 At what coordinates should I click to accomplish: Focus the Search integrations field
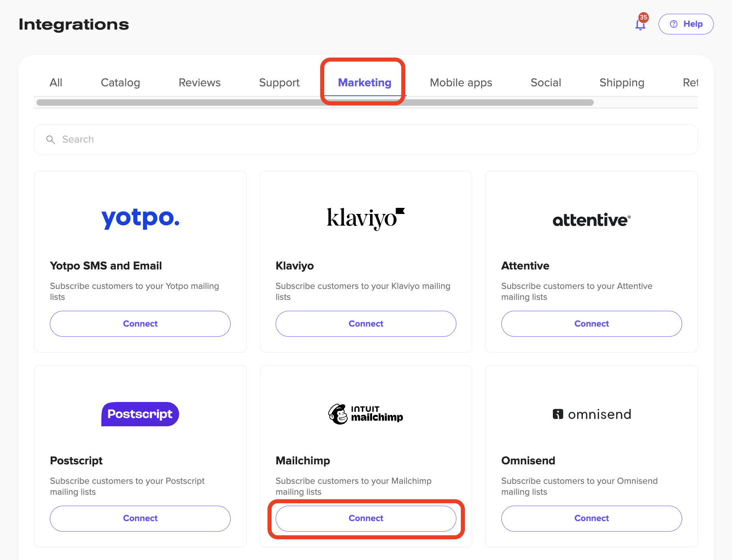[x=366, y=140]
